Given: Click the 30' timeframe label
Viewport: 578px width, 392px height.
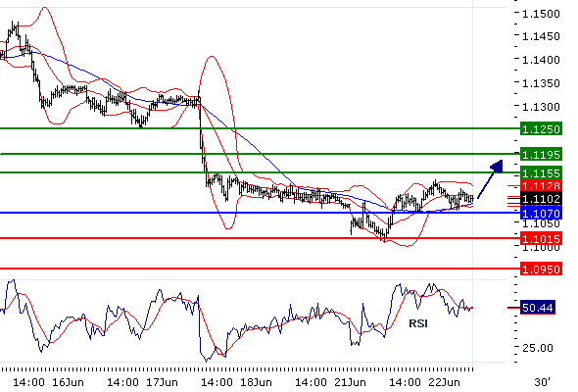Looking at the screenshot, I should click(x=542, y=381).
